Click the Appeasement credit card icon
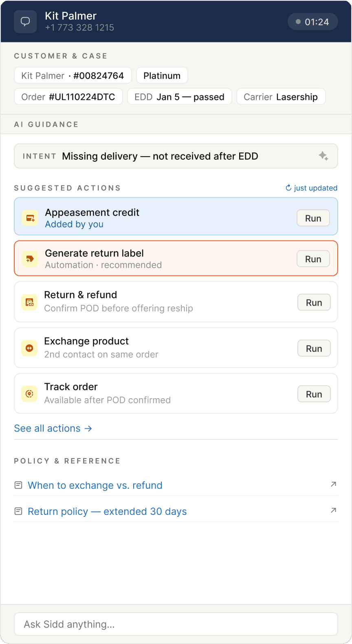The image size is (352, 644). [30, 218]
